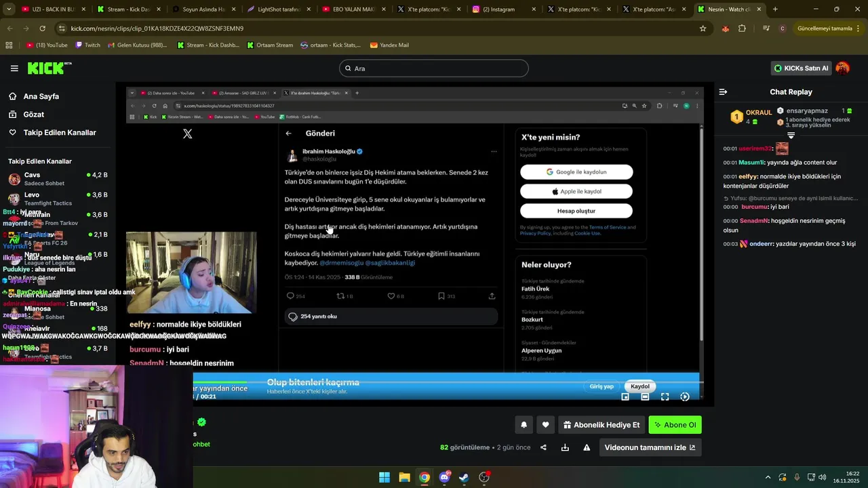Screen dimensions: 868x488
Task: Open File Explorer from taskbar
Action: pyautogui.click(x=404, y=477)
